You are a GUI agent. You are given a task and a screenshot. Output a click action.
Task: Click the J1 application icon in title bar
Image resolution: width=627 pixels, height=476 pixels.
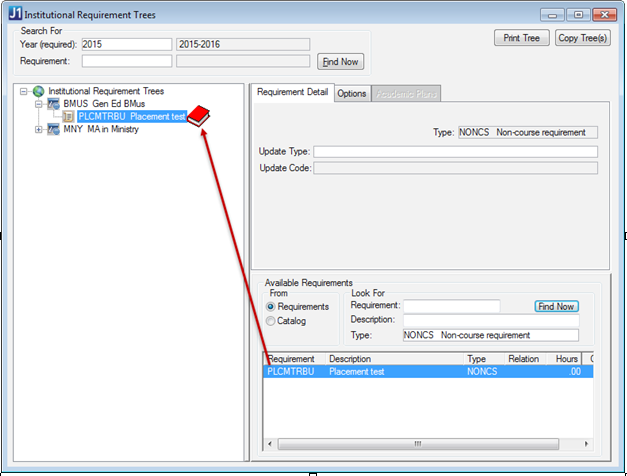15,13
